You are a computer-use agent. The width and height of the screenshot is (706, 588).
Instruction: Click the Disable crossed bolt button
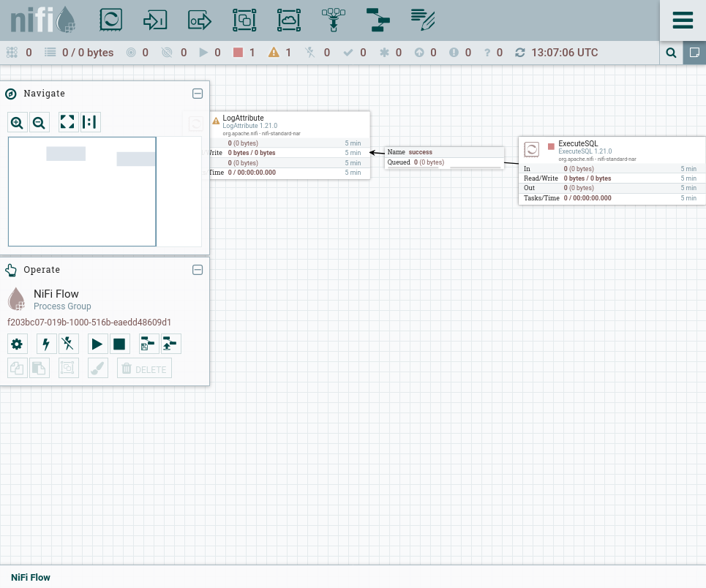pyautogui.click(x=68, y=344)
